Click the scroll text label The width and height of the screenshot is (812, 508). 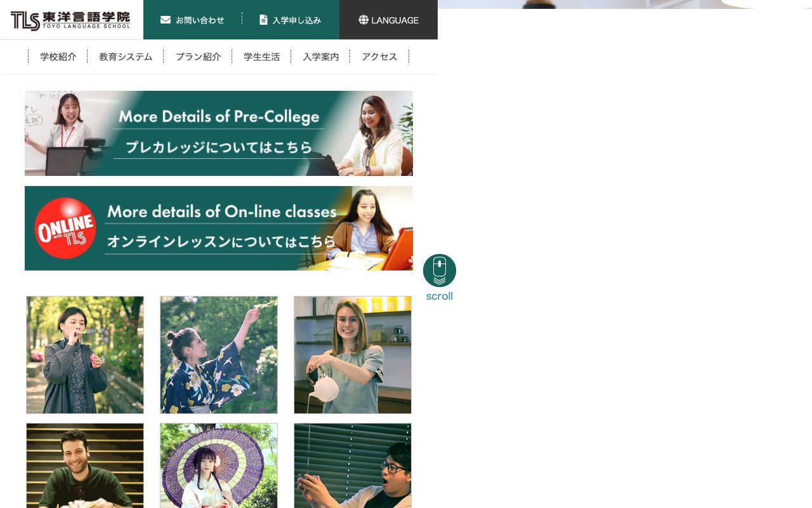440,296
